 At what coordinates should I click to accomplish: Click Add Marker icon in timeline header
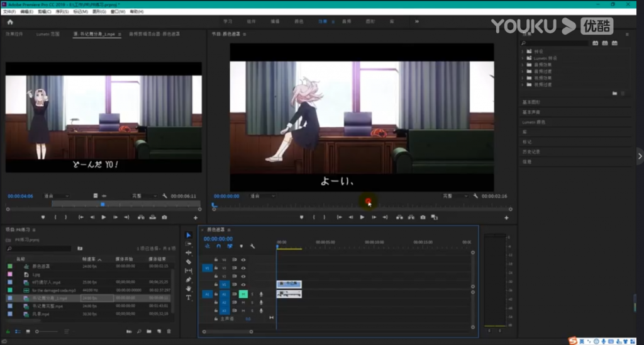tap(241, 246)
